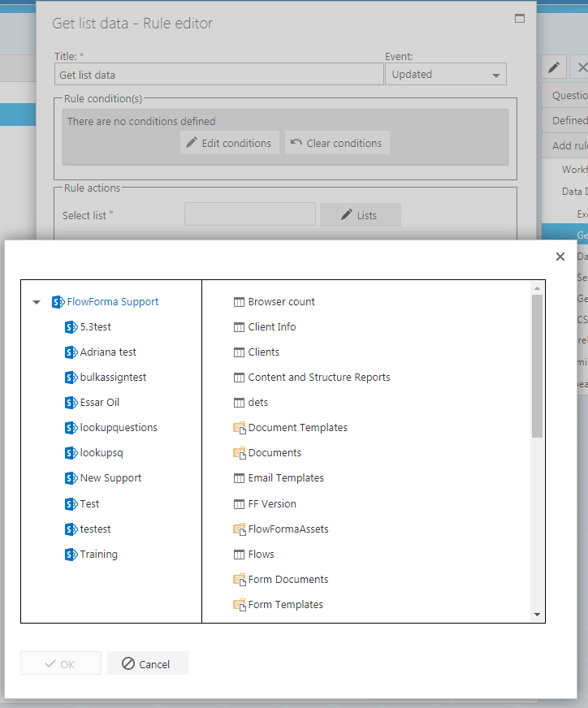Image resolution: width=588 pixels, height=708 pixels.
Task: Choose the Email Templates list name
Action: click(286, 478)
